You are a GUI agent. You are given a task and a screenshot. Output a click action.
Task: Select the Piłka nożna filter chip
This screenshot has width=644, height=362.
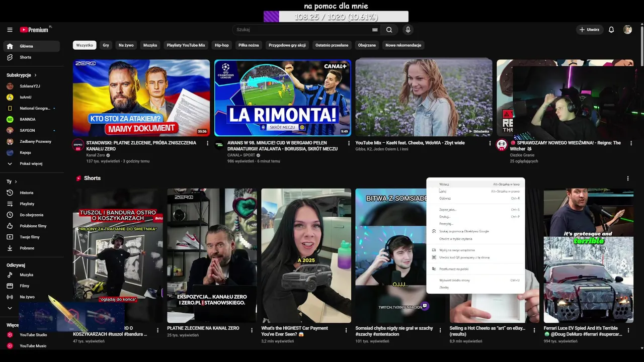point(249,45)
